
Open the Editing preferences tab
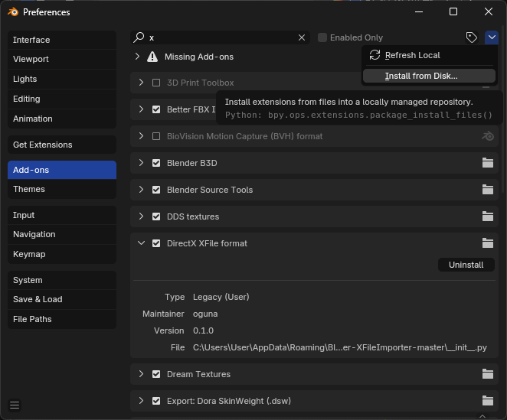(62, 99)
